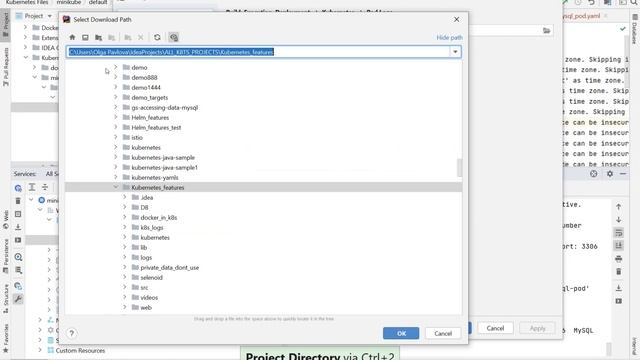The width and height of the screenshot is (640, 360).
Task: Click Cancel in the background settings dialog
Action: pyautogui.click(x=495, y=328)
